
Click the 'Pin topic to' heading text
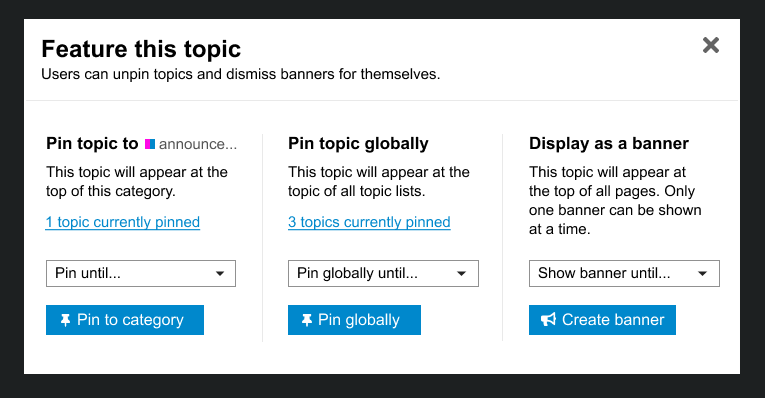pos(92,143)
